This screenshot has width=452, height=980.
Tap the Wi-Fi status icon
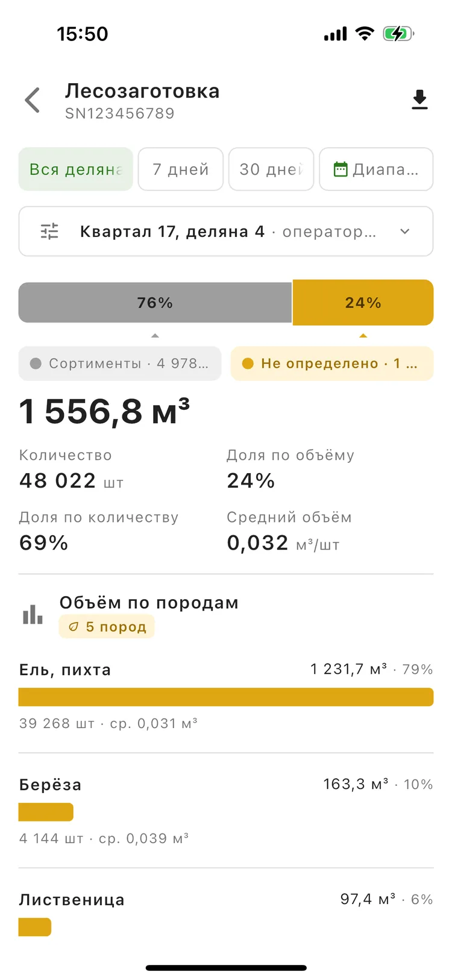tap(365, 34)
